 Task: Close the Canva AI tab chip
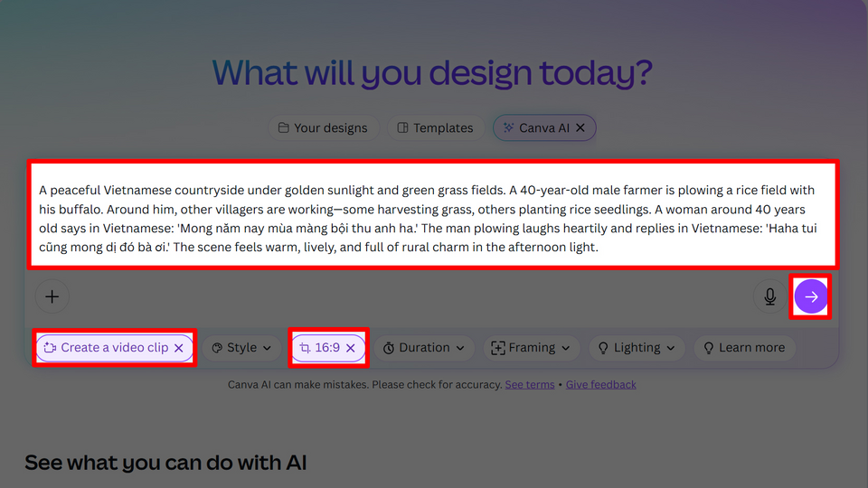[580, 128]
